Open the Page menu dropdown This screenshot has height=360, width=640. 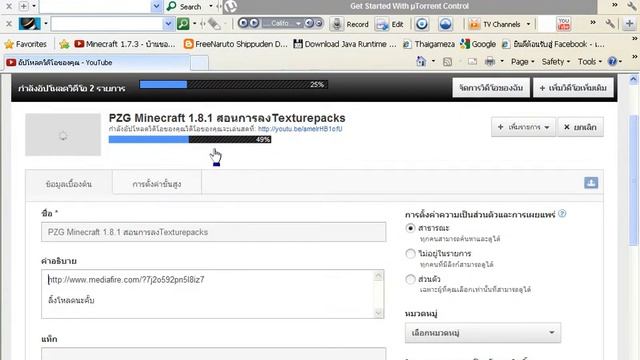click(522, 62)
